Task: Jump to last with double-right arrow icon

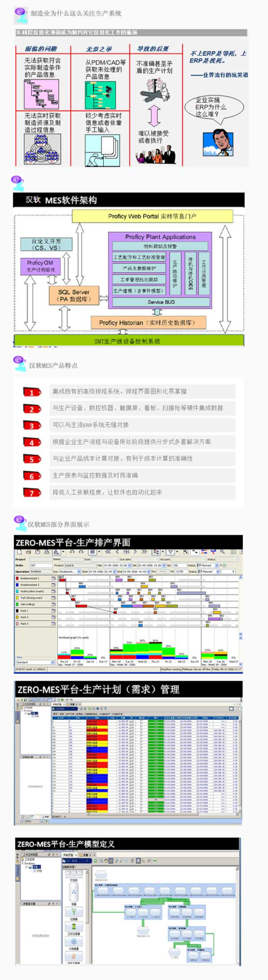Action: pos(145,552)
